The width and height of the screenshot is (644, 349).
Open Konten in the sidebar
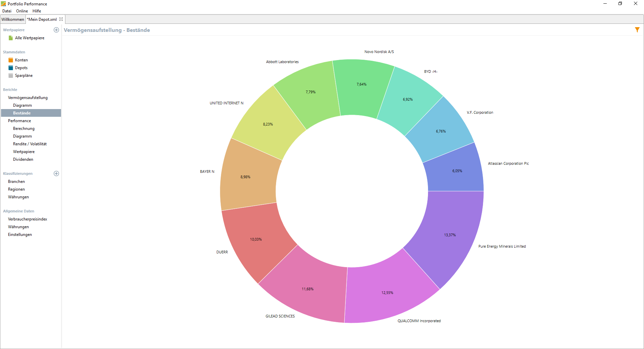21,60
